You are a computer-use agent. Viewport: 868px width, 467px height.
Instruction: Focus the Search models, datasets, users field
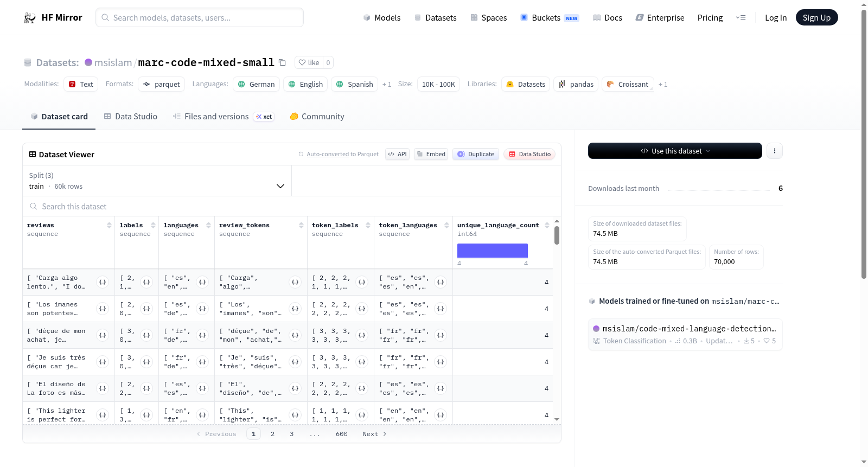click(x=200, y=17)
